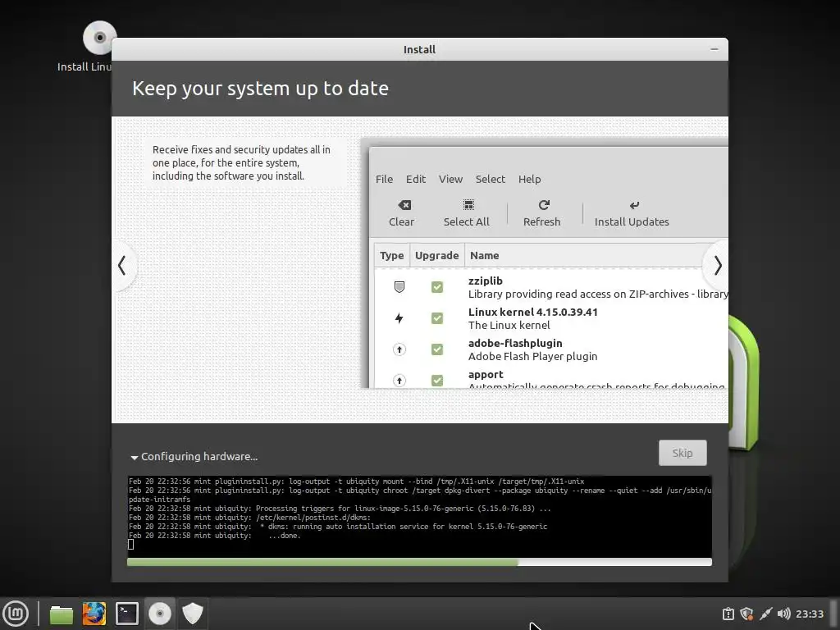Collapse the Configuring hardware log expander
This screenshot has height=630, width=840.
135,457
